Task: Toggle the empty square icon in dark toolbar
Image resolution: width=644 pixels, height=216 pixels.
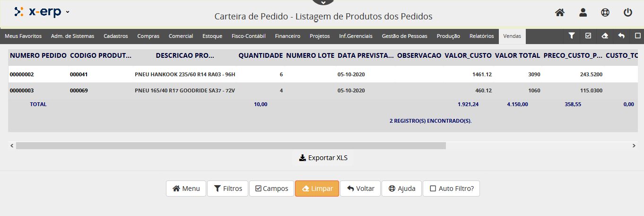Action: [637, 36]
